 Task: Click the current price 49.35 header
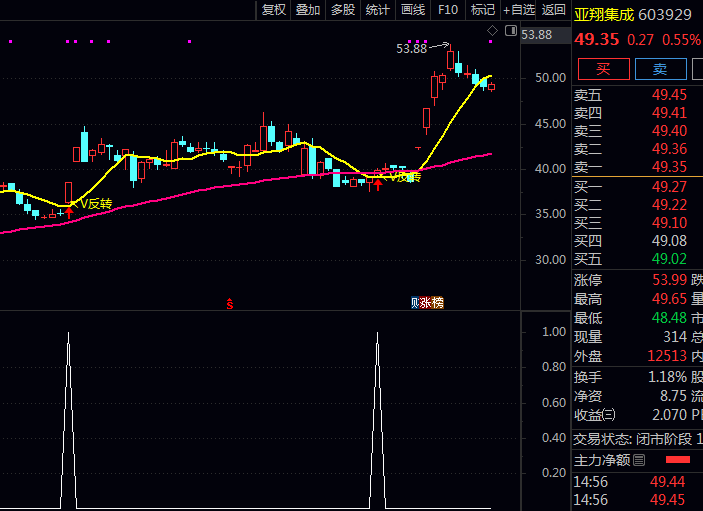click(597, 39)
